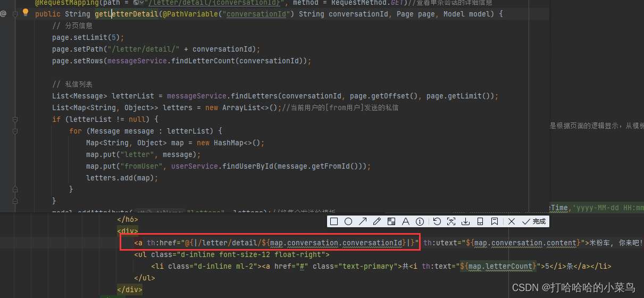
Task: Select the pencil freehand tool
Action: pos(377,221)
